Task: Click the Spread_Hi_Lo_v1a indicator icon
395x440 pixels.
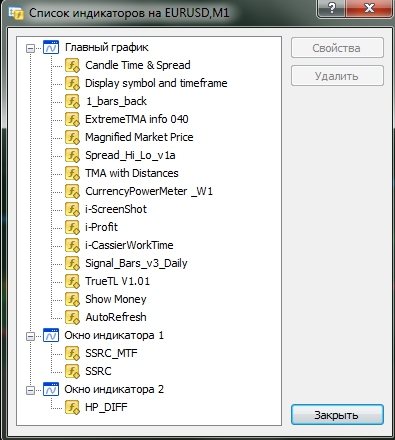Action: pyautogui.click(x=72, y=155)
